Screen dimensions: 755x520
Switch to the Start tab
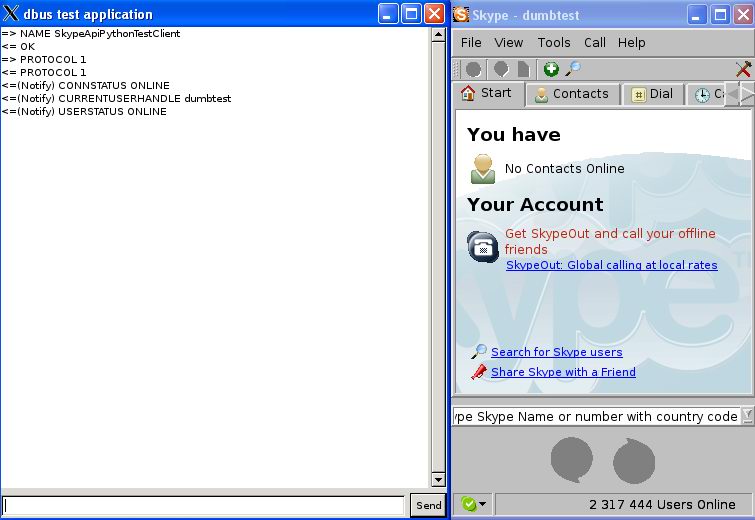[x=489, y=93]
